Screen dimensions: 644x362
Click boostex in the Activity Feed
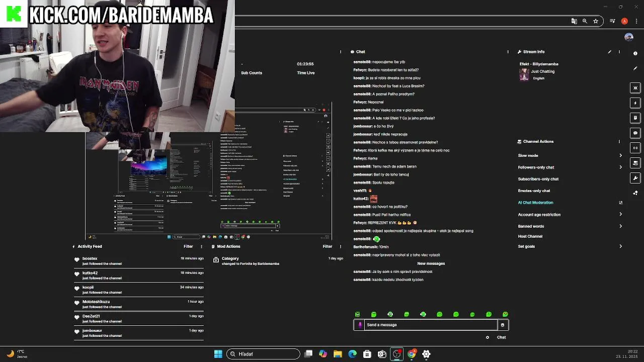(90, 258)
